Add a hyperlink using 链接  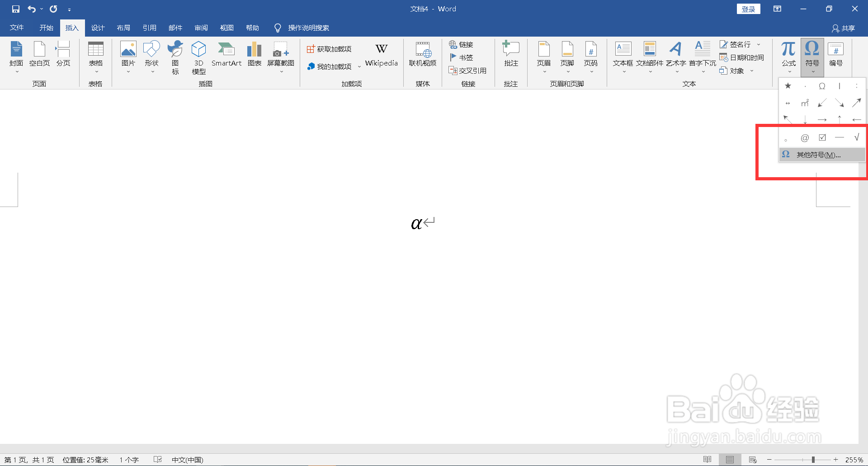tap(461, 44)
